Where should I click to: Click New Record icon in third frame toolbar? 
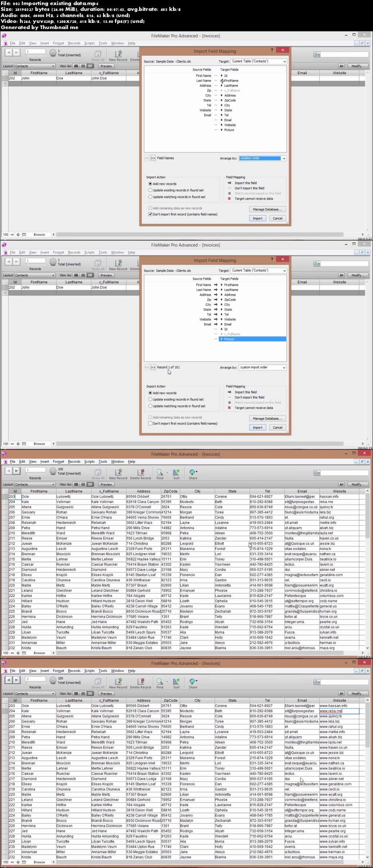118,472
